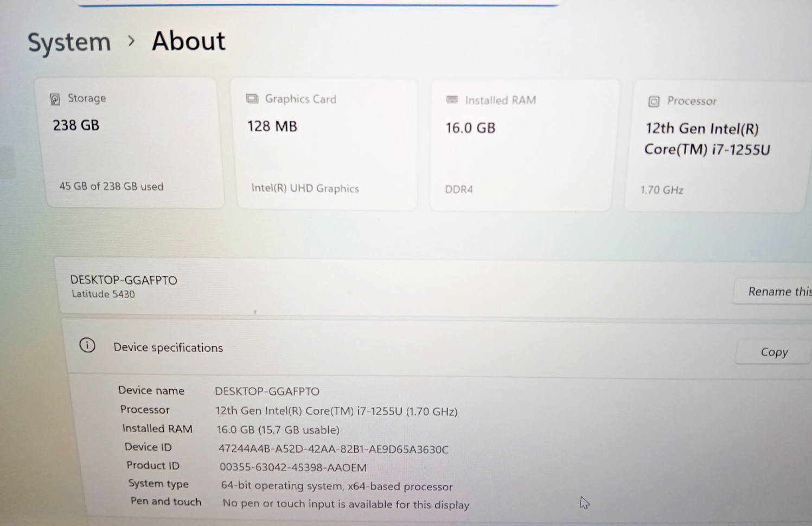Click the "System type" label
The height and width of the screenshot is (526, 812).
coord(158,484)
